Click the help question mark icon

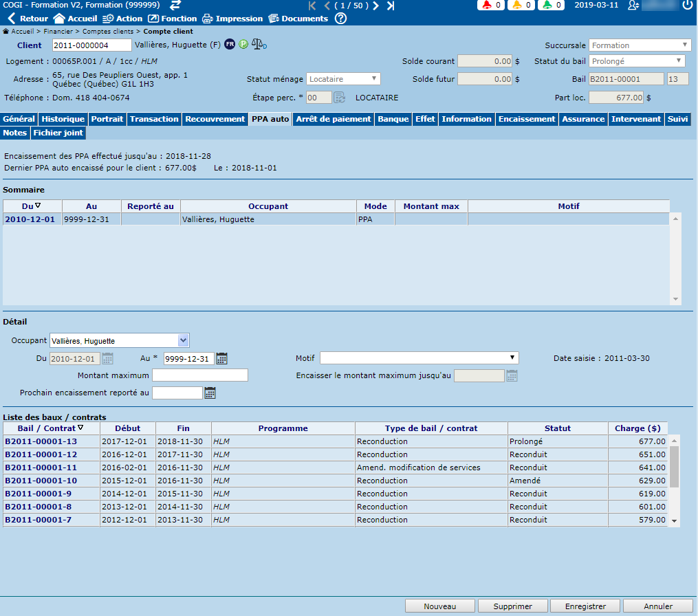(340, 19)
